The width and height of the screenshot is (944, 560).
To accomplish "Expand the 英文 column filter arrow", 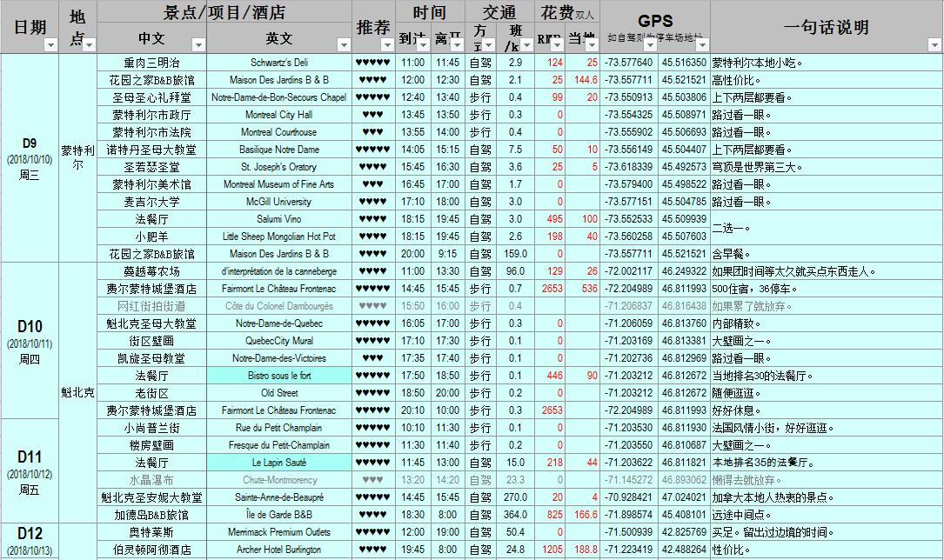I will click(x=344, y=45).
